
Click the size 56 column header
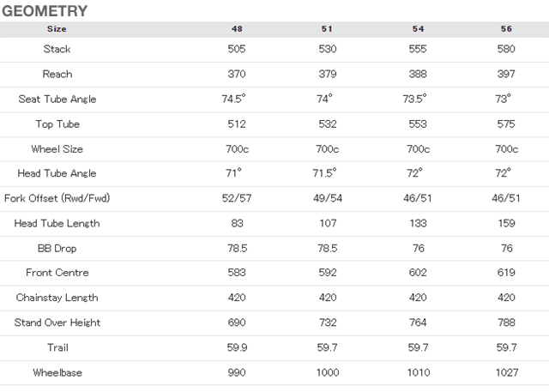tap(506, 29)
